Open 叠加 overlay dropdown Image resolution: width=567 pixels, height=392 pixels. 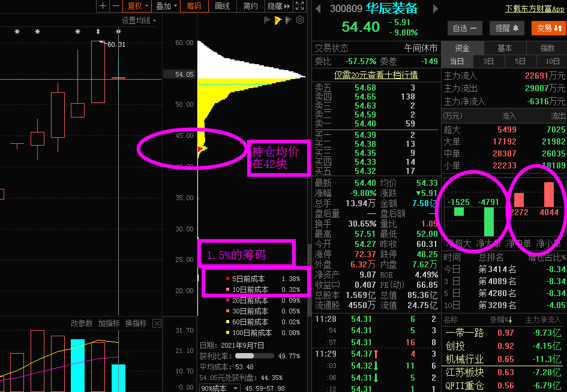coord(166,6)
